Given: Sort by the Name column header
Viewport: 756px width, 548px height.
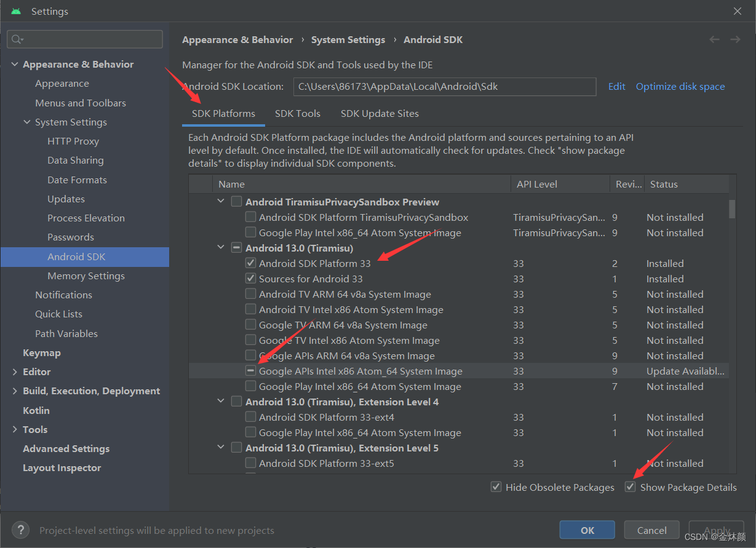Looking at the screenshot, I should coord(361,184).
